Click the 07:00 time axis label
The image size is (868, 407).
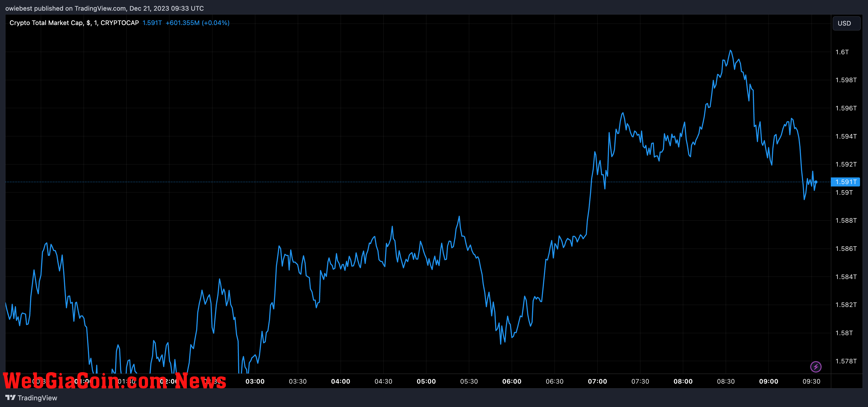coord(597,381)
